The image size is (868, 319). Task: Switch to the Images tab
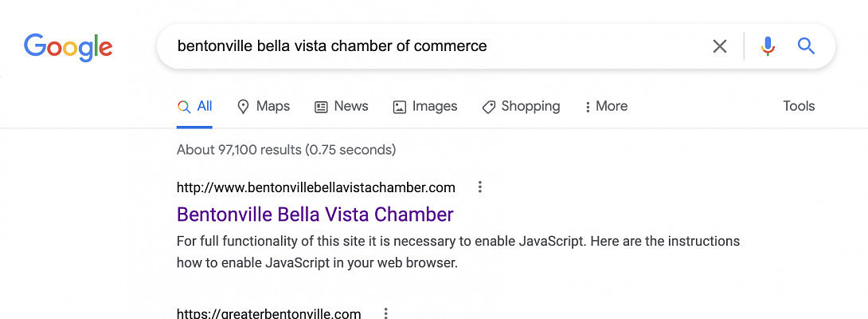coord(425,106)
